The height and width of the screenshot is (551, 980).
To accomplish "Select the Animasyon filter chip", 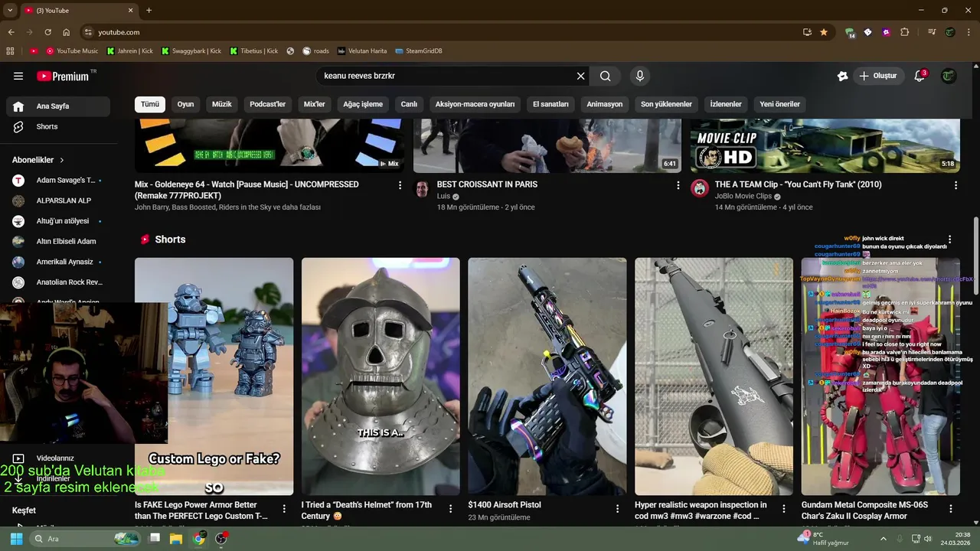I will pyautogui.click(x=605, y=104).
